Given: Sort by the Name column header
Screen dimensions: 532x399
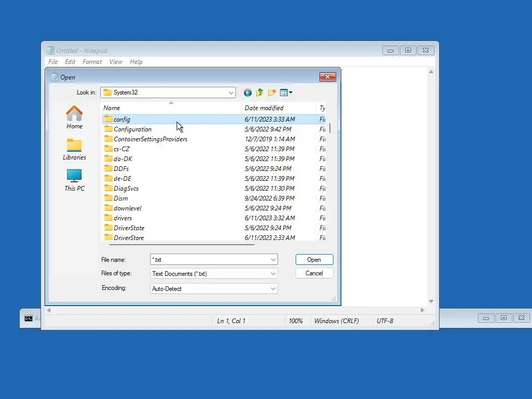Looking at the screenshot, I should tap(171, 108).
